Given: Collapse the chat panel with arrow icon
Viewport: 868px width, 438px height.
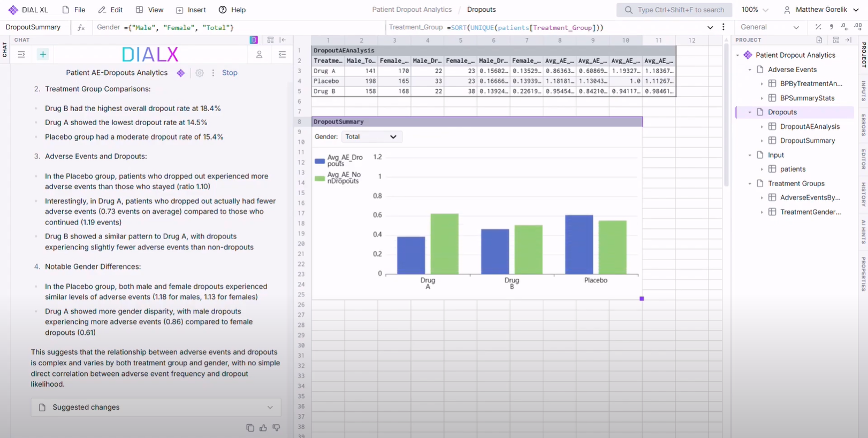Looking at the screenshot, I should [x=283, y=40].
